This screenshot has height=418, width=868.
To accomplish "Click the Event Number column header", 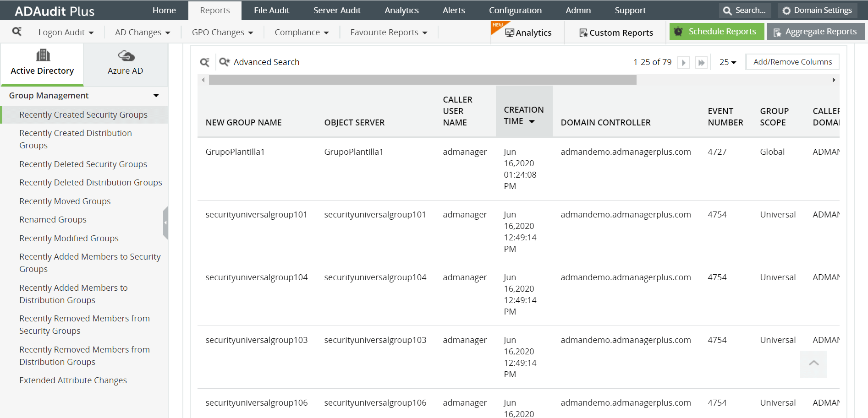I will (725, 117).
